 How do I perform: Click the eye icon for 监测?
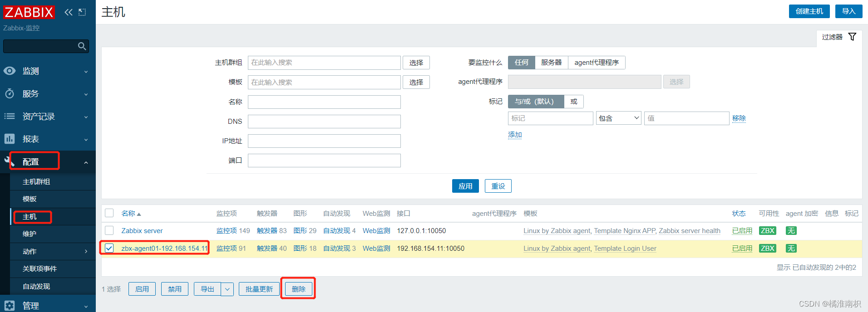coord(10,71)
